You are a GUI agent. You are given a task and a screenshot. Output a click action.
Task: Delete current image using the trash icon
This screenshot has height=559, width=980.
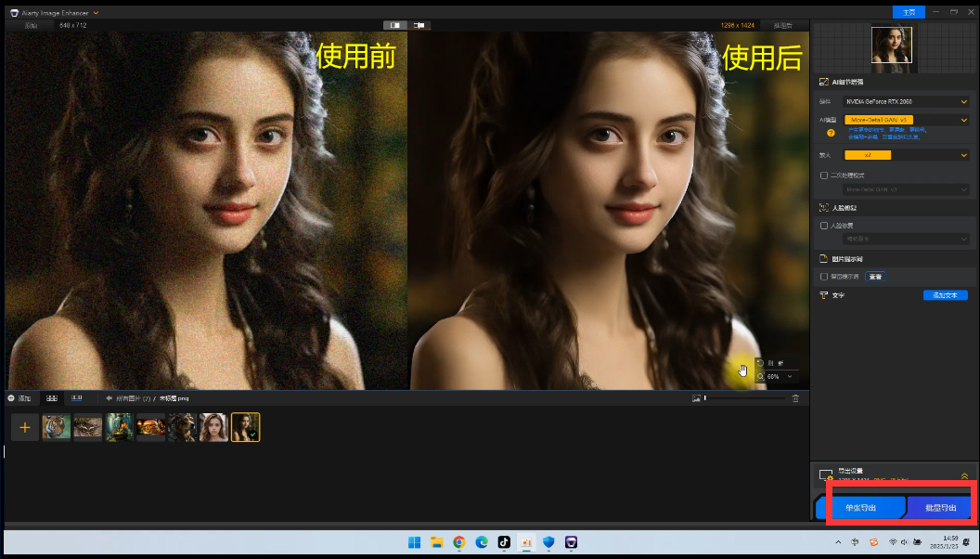(795, 398)
